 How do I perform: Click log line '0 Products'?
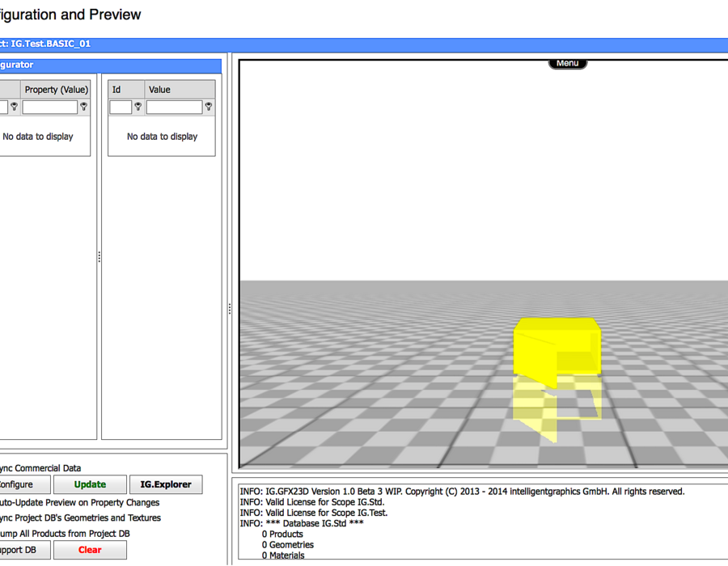(282, 534)
